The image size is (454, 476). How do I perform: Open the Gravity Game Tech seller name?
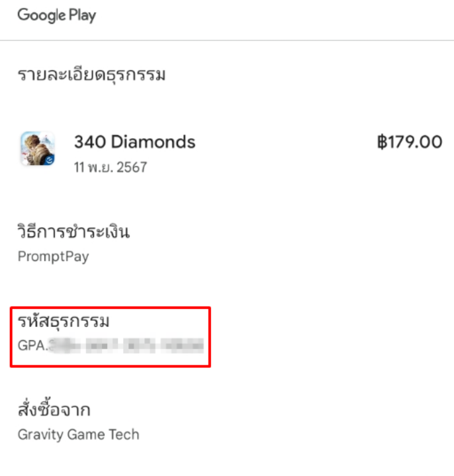click(79, 435)
